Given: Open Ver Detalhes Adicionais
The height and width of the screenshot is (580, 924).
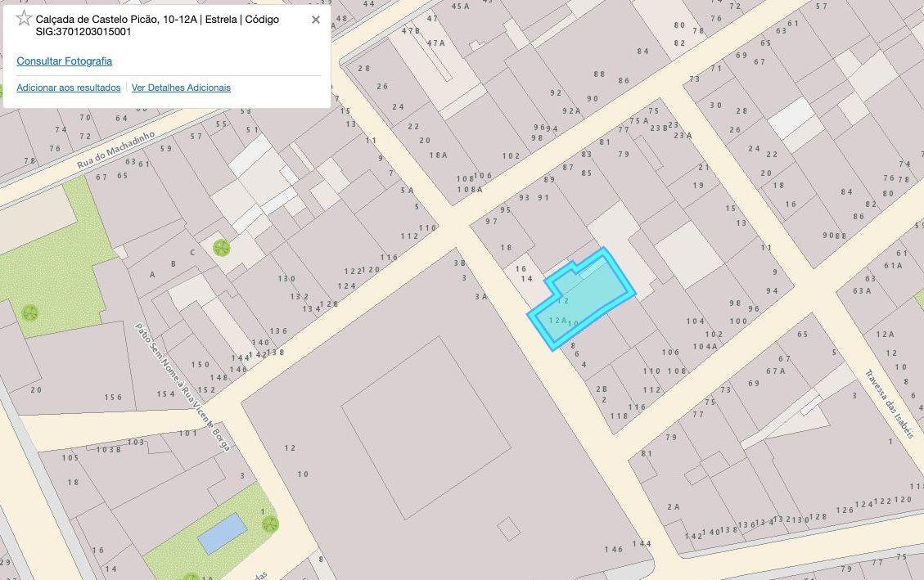Looking at the screenshot, I should click(181, 88).
